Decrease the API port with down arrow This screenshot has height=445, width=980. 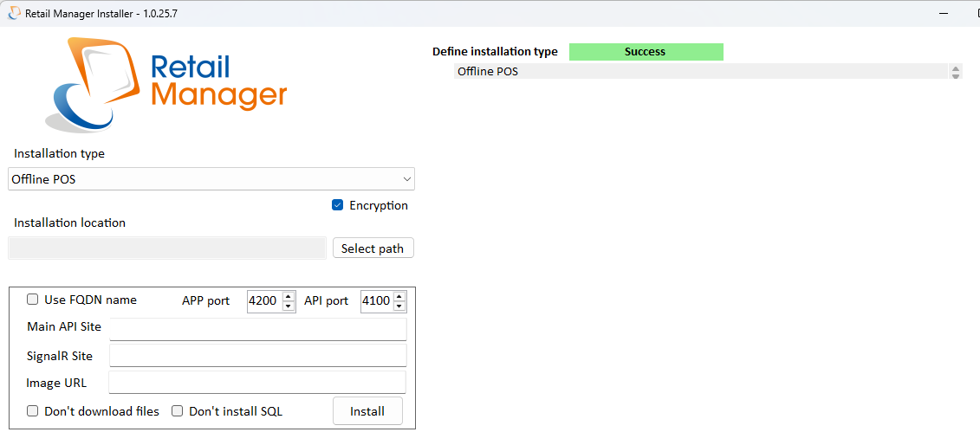click(400, 306)
